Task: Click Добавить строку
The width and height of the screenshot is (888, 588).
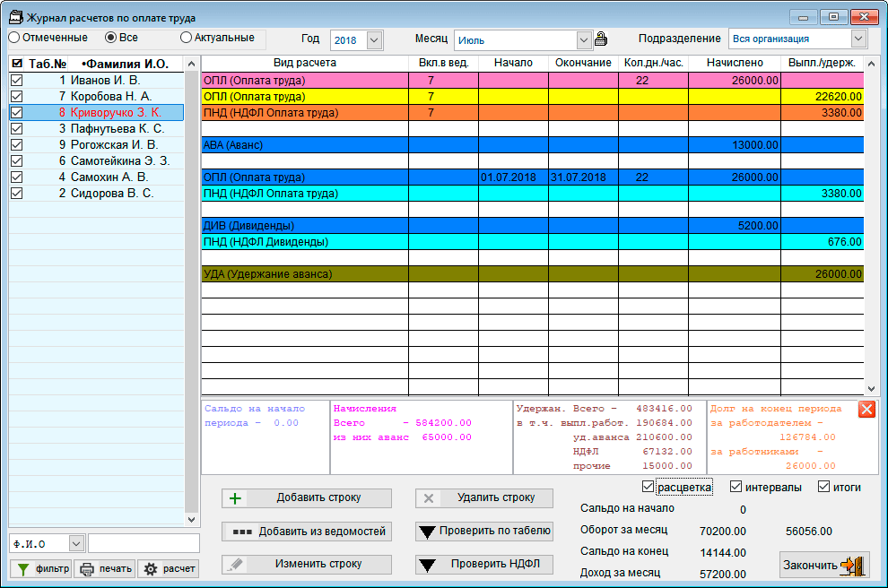Action: pos(307,498)
